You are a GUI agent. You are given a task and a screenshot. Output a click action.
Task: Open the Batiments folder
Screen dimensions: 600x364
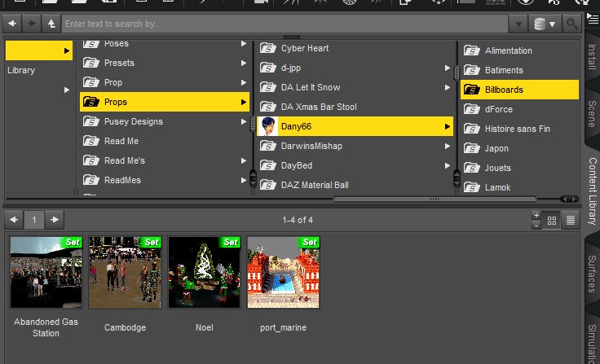pyautogui.click(x=519, y=70)
